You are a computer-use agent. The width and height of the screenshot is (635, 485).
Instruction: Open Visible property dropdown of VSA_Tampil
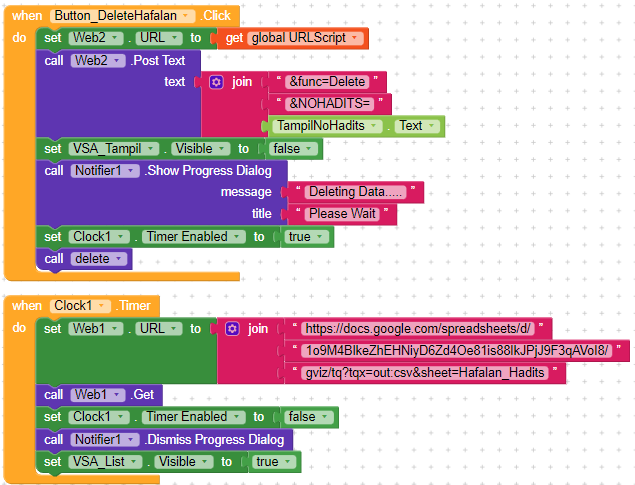coord(200,149)
